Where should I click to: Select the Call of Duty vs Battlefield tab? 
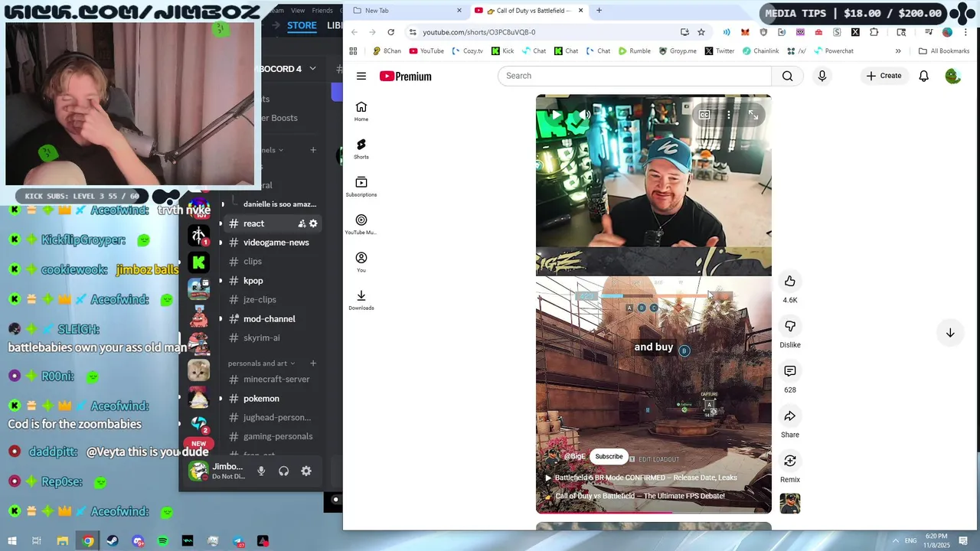pos(528,11)
